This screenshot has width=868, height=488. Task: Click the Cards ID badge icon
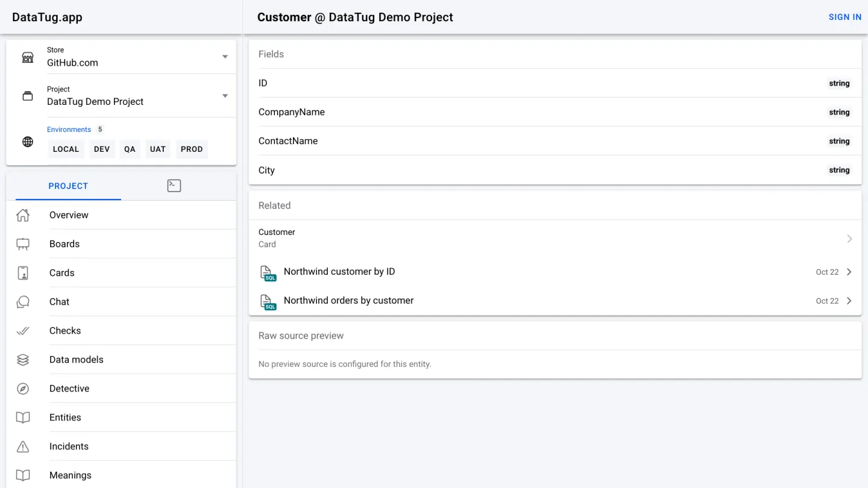pos(23,273)
